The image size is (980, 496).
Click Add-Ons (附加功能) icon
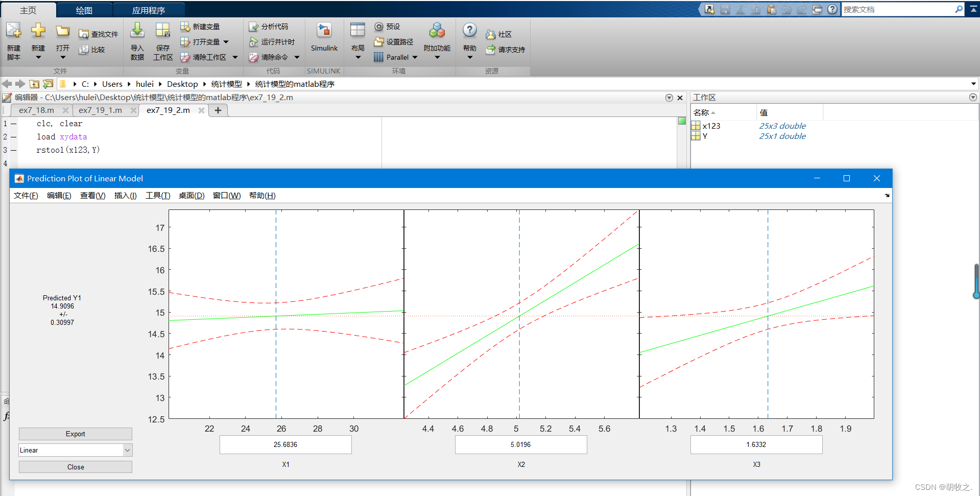pos(437,31)
